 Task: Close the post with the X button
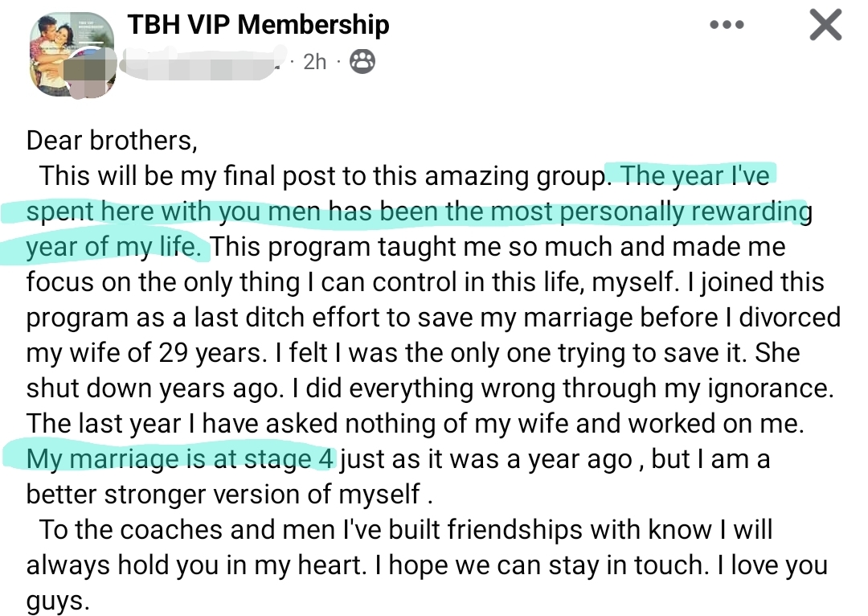pos(825,26)
